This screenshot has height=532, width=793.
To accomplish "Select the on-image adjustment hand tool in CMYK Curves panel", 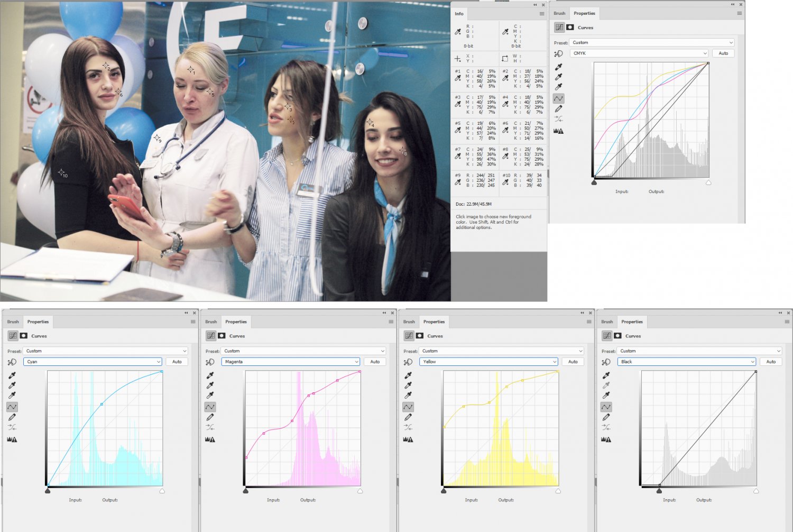I will [x=558, y=53].
